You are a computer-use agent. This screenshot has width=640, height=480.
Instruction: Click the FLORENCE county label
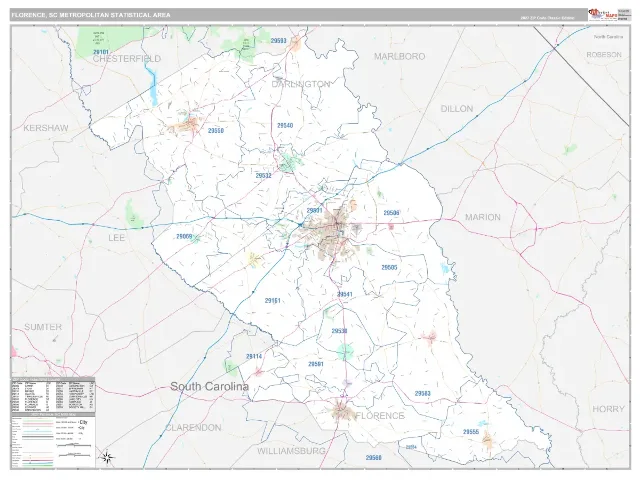click(380, 416)
